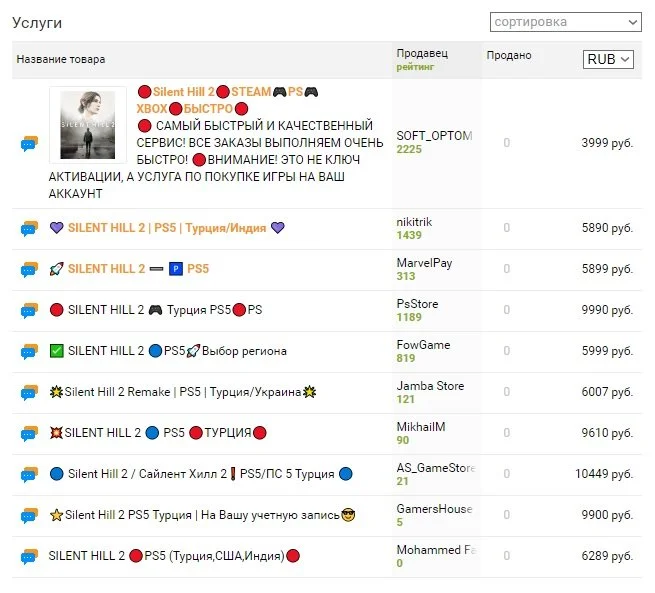Click seller name Mohammed
This screenshot has height=593, width=655.
(436, 550)
